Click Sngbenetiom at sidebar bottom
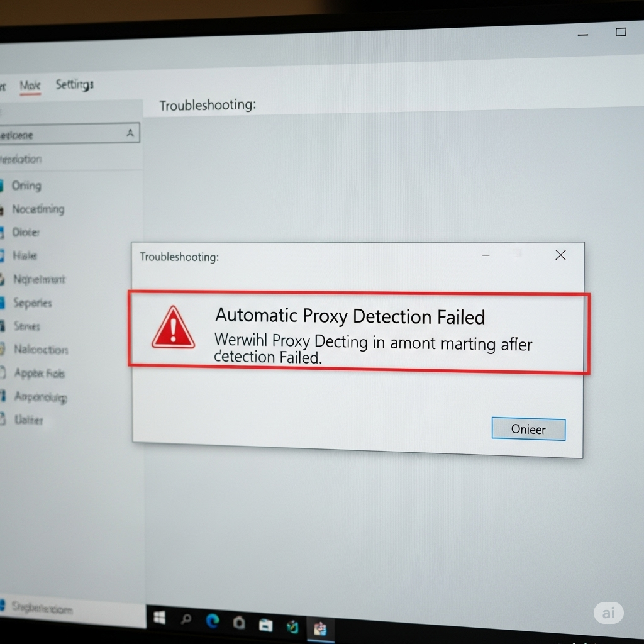The height and width of the screenshot is (644, 644). click(42, 608)
